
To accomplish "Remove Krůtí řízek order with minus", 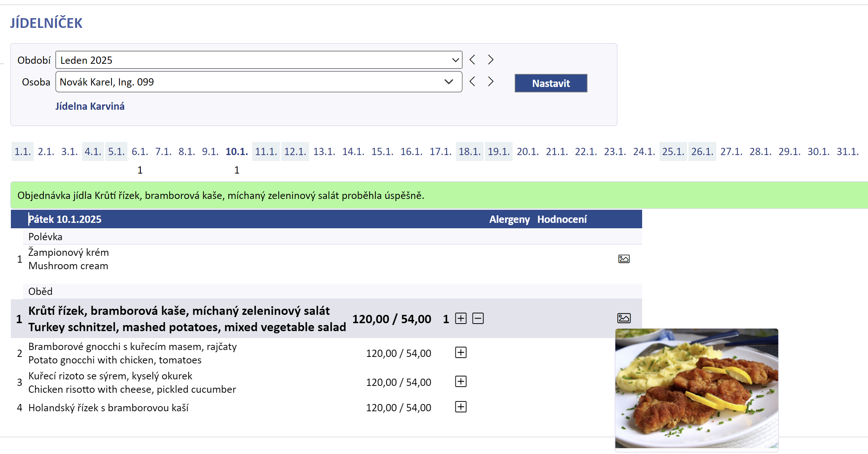I will tap(478, 318).
